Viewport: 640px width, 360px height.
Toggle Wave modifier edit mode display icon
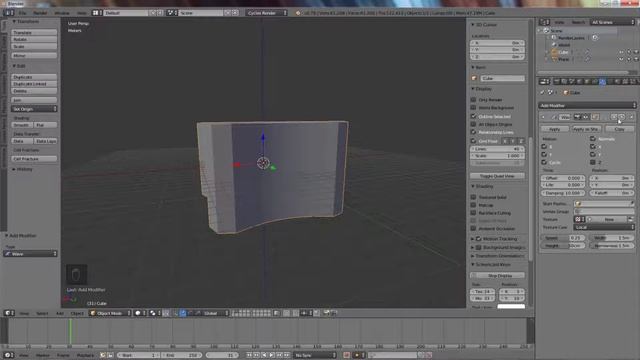coord(595,117)
